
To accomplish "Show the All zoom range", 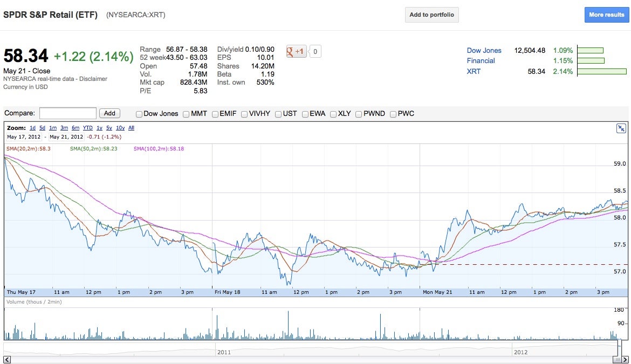I will tap(131, 128).
